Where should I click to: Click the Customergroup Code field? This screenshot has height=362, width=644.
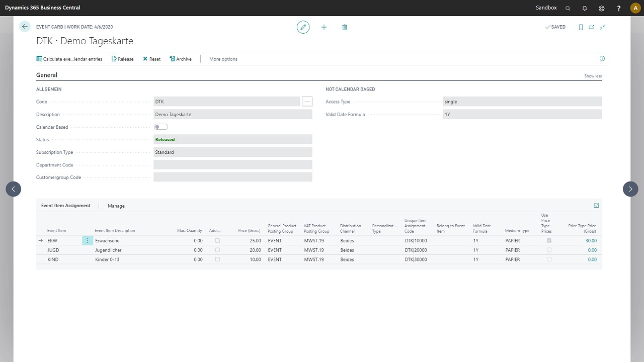click(233, 177)
